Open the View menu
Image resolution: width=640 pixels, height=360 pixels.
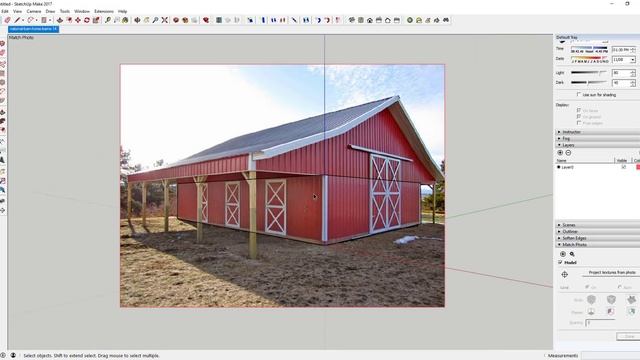(18, 11)
